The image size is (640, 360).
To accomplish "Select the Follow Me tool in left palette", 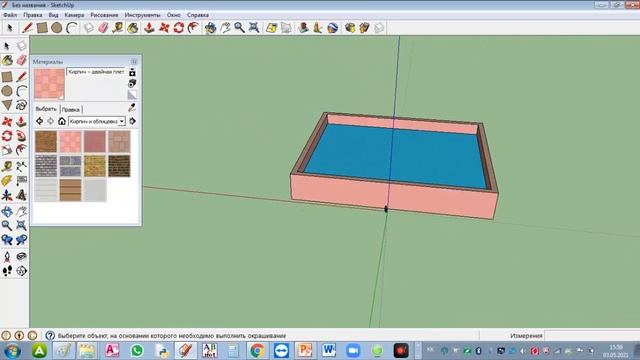I will [x=21, y=136].
